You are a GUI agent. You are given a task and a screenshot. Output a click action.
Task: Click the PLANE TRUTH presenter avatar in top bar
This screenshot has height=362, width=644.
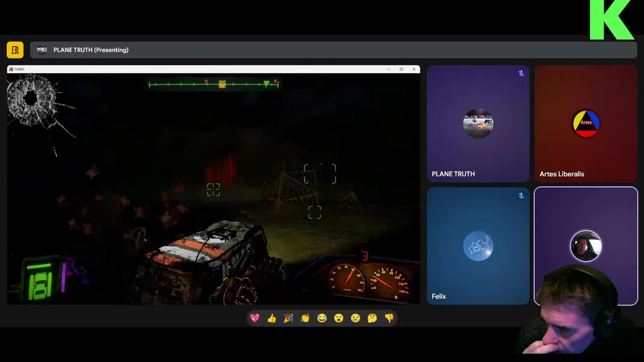click(x=42, y=50)
